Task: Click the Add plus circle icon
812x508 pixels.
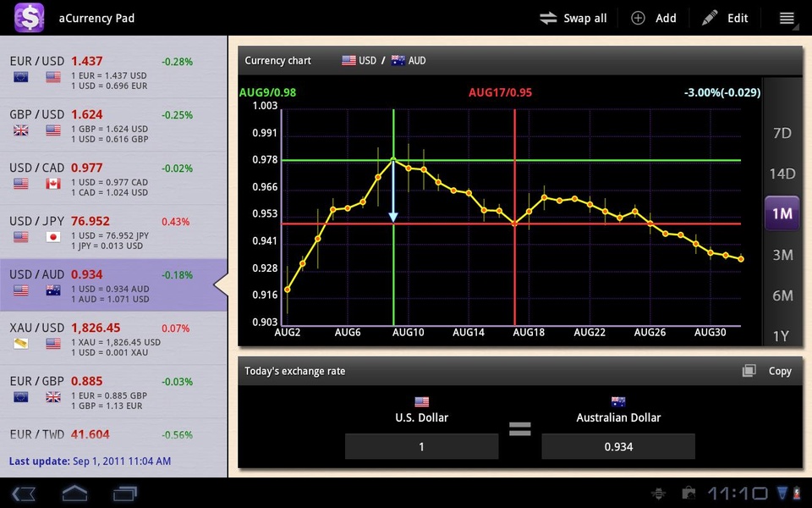Action: coord(638,18)
